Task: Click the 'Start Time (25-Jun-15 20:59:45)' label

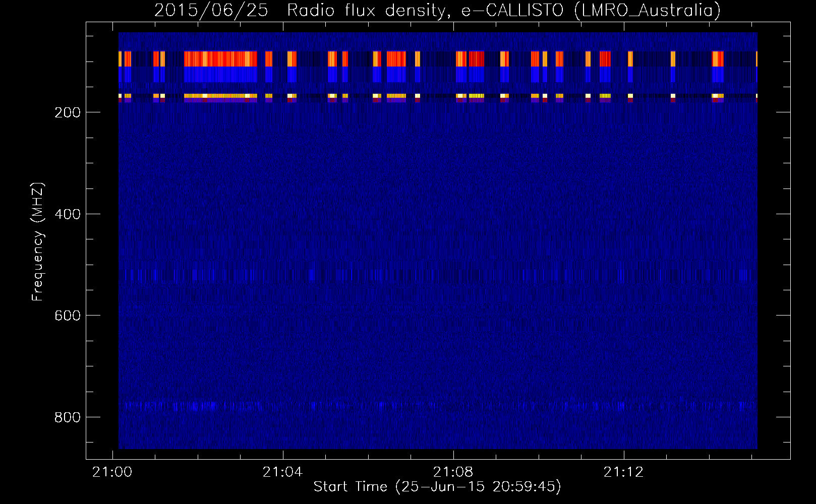Action: tap(437, 487)
